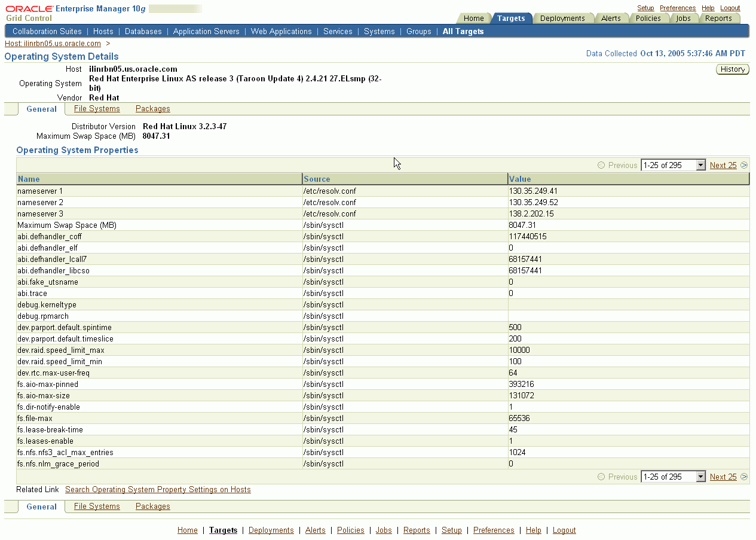Select Hosts in the navigation bar
756x540 pixels.
103,31
